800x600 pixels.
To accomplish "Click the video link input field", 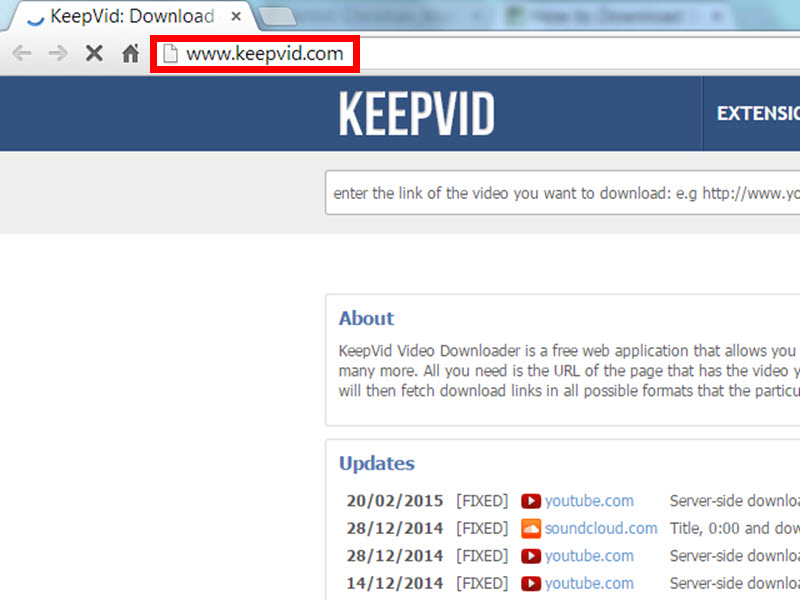I will coord(563,193).
